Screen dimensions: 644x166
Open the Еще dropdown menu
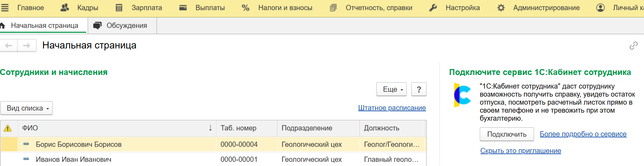coord(392,89)
